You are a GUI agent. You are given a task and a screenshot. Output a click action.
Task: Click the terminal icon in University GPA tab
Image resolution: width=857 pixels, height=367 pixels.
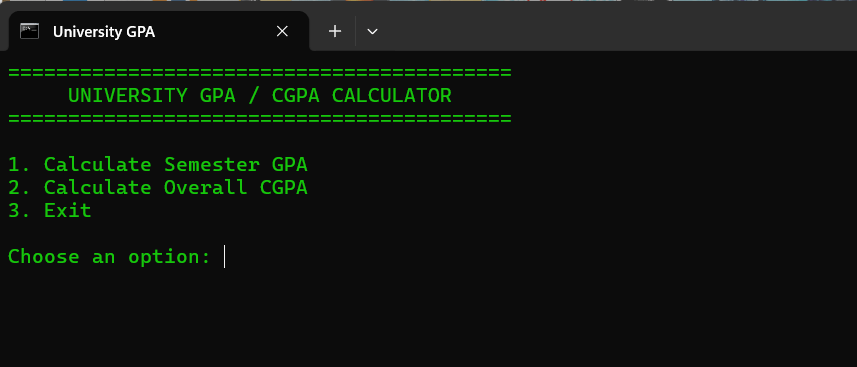(30, 31)
